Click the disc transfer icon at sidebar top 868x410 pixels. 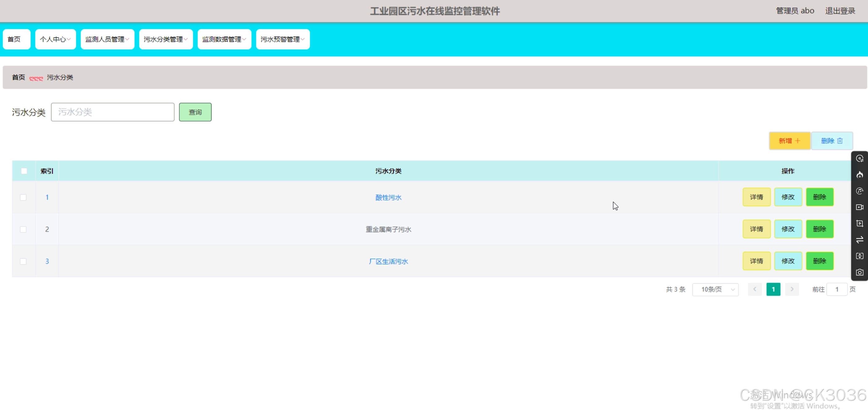[x=860, y=158]
